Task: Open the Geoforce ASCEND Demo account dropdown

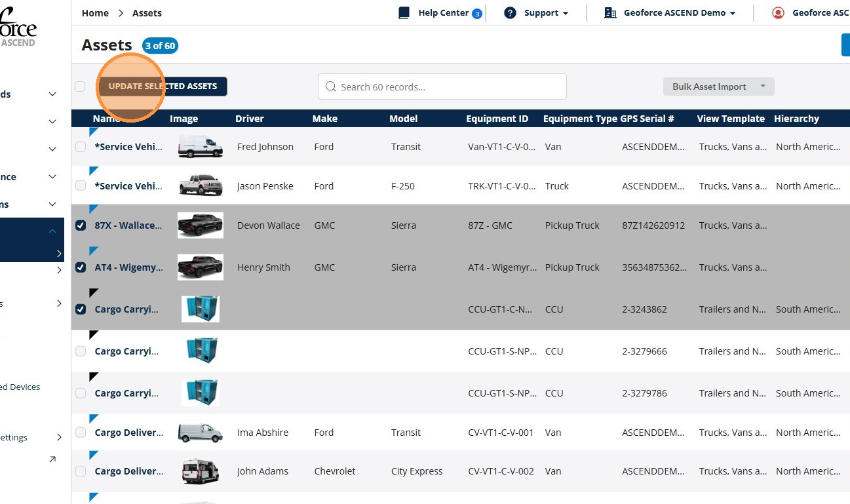Action: tap(679, 13)
